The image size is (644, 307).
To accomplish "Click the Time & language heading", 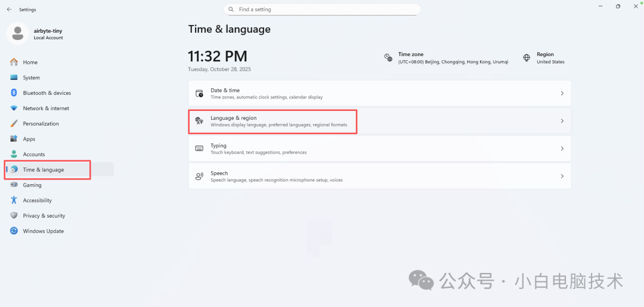I will coord(229,29).
